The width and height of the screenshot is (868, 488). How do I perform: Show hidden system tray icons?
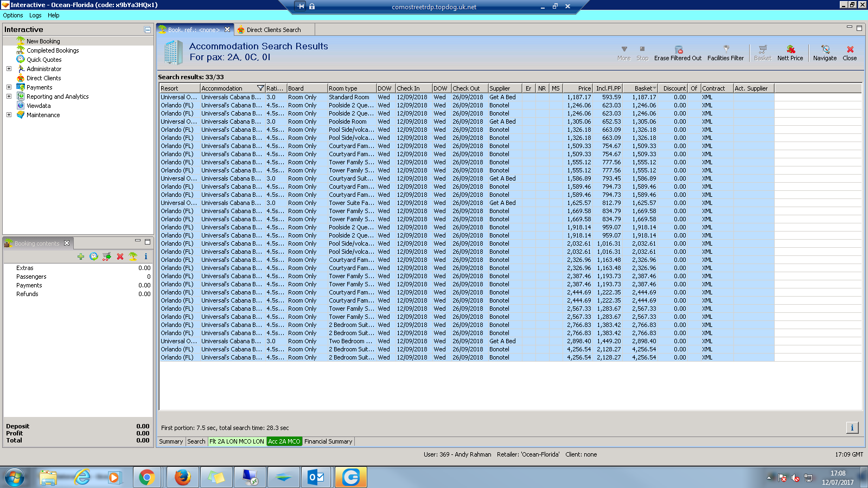pos(769,478)
